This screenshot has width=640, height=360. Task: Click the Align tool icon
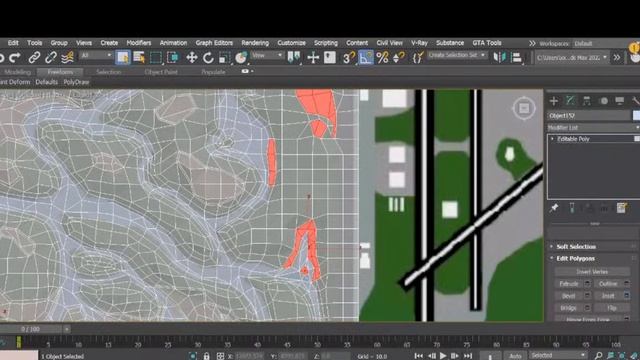tap(516, 58)
